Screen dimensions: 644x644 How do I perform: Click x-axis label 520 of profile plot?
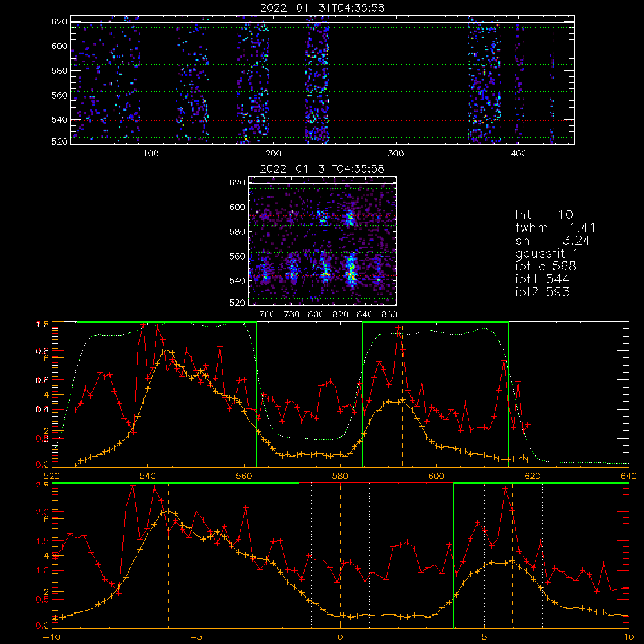[52, 476]
